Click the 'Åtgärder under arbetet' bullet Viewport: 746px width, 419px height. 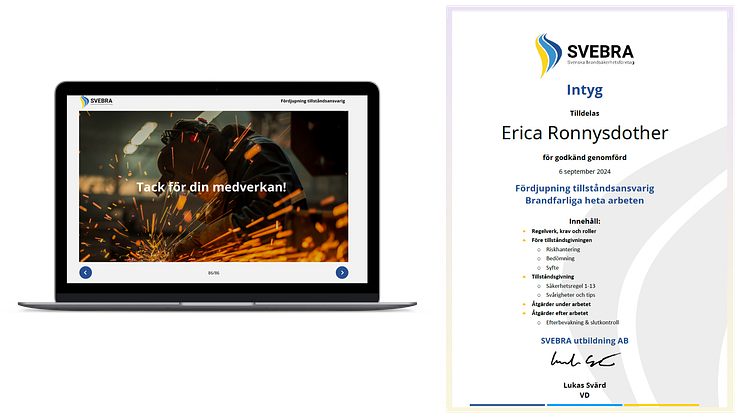(561, 304)
